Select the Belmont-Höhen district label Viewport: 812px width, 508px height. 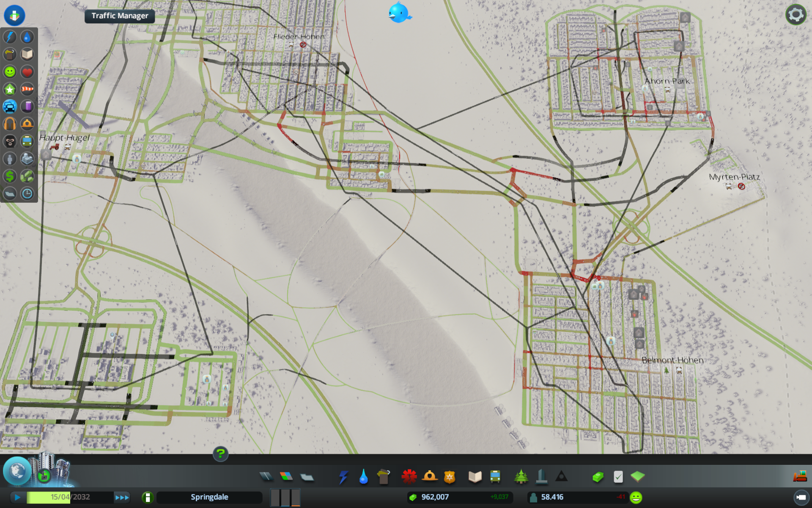[672, 360]
